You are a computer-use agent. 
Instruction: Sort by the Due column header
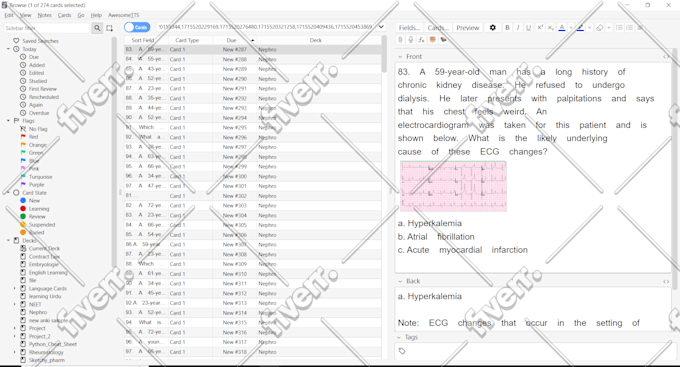(234, 40)
